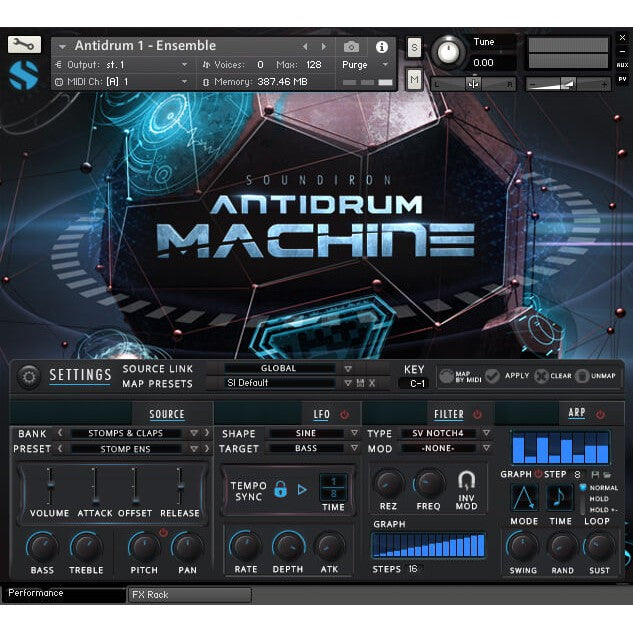Select the Hold loop mode

[599, 499]
